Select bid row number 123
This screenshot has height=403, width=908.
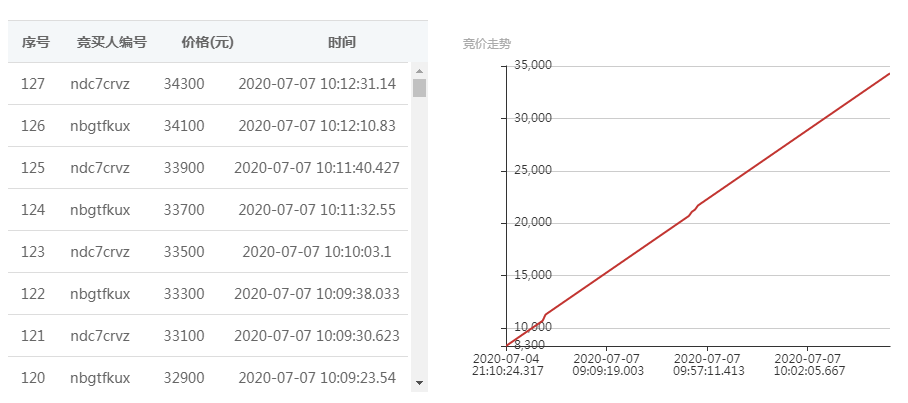tap(33, 252)
